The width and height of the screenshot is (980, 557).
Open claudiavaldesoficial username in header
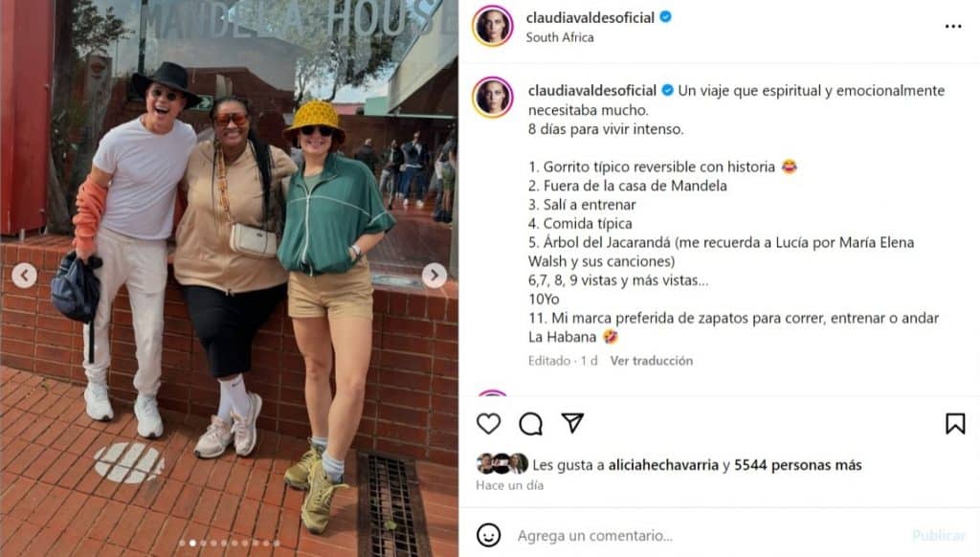590,17
